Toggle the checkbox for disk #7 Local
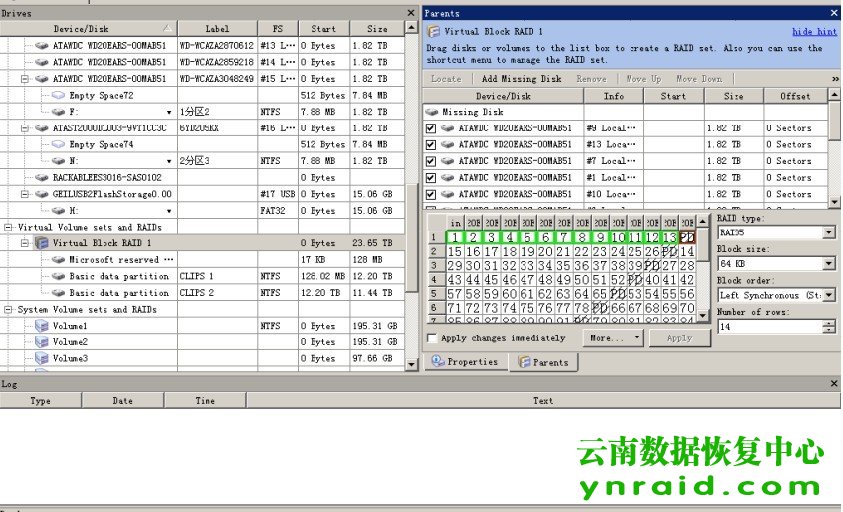 click(431, 161)
